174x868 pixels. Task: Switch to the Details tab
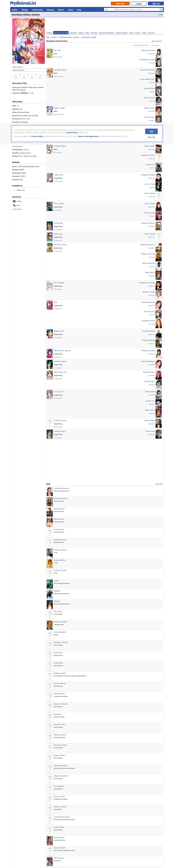click(49, 33)
